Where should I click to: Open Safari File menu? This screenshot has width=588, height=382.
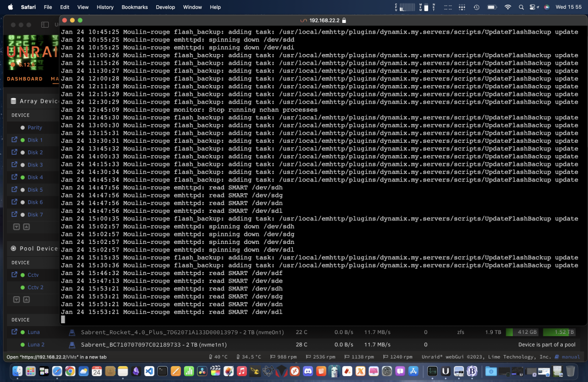pos(48,7)
